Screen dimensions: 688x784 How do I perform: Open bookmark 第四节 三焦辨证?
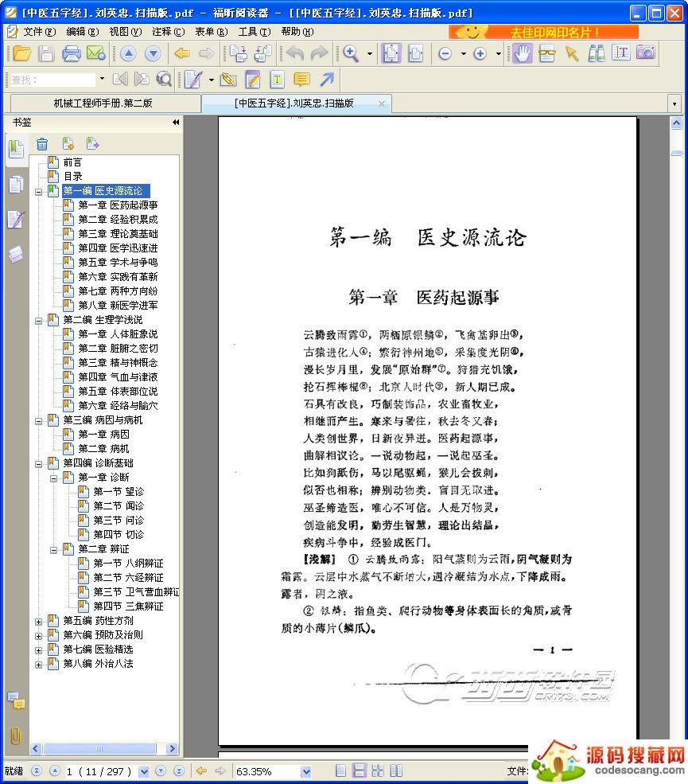(128, 606)
